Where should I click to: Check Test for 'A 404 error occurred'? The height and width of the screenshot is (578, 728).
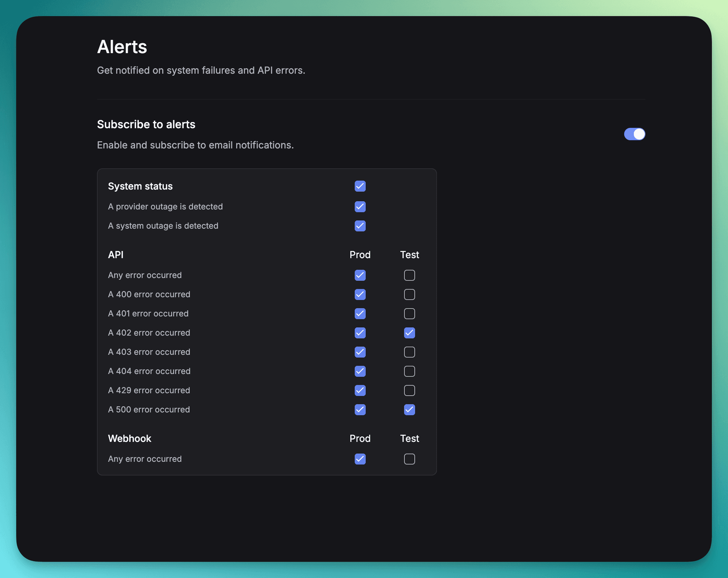[409, 371]
